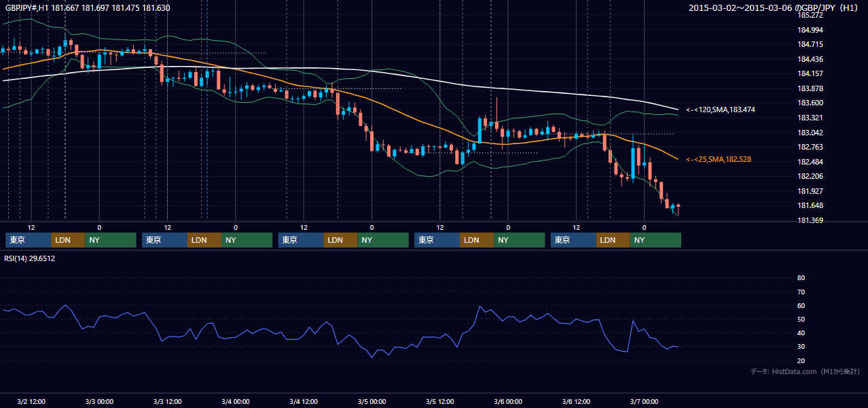Image resolution: width=868 pixels, height=408 pixels.
Task: Click the RSI scale value 30
Action: [x=801, y=347]
